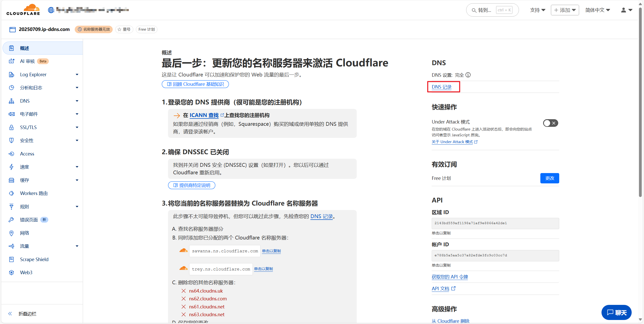Click the info icon next to DNS 设置 完全
Viewport: 644px width, 324px height.
coord(468,75)
